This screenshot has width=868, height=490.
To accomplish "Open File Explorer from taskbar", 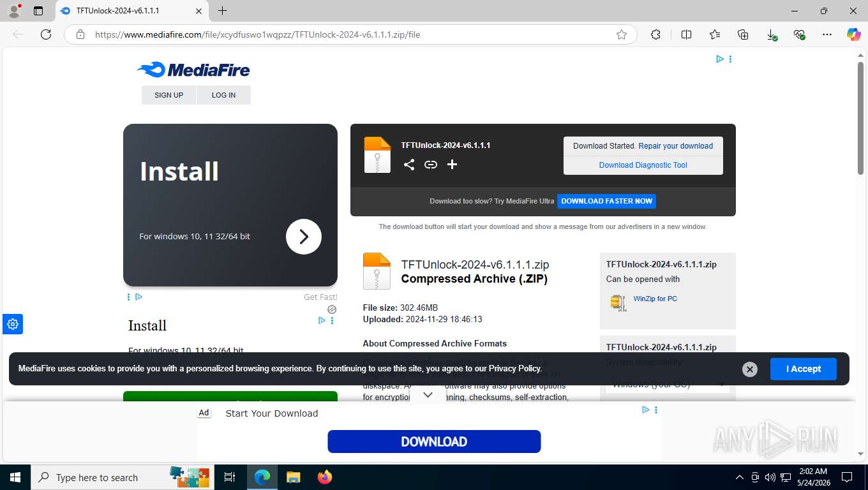I will coord(293,477).
